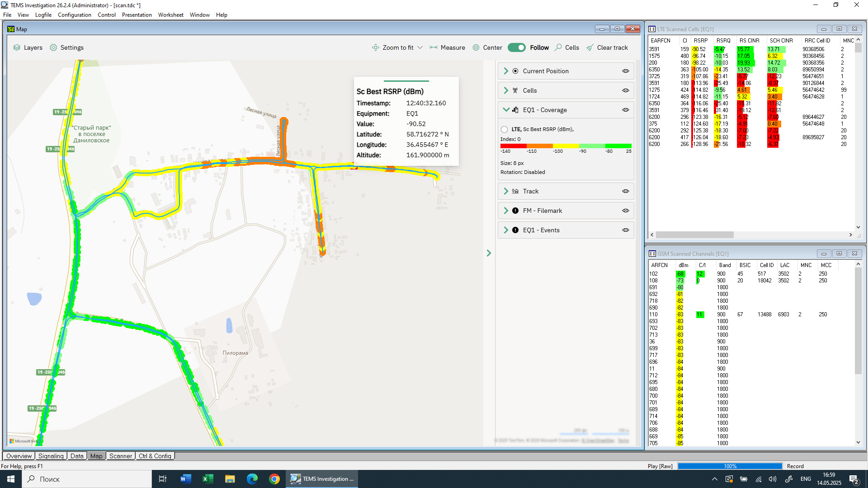Open Windows Start menu

pyautogui.click(x=11, y=479)
